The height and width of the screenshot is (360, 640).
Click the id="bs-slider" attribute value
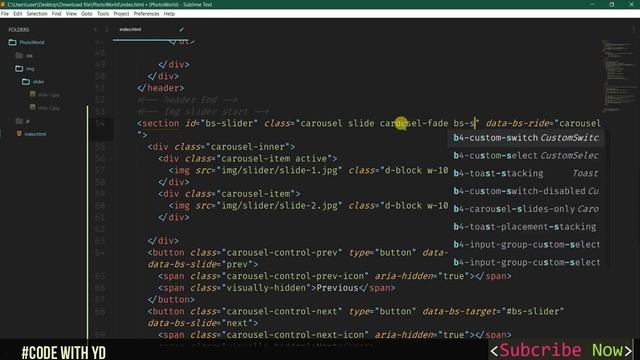(229, 123)
